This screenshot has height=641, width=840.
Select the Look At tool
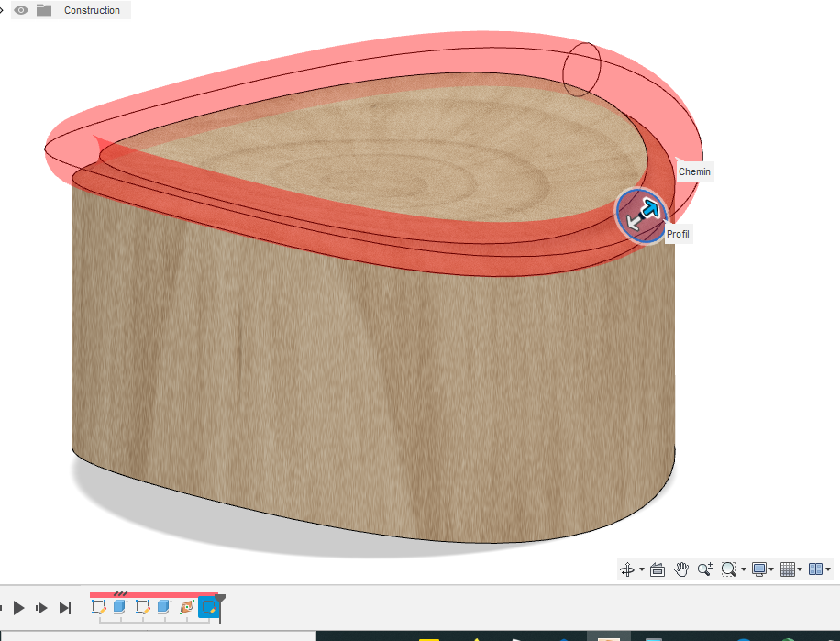click(x=657, y=569)
